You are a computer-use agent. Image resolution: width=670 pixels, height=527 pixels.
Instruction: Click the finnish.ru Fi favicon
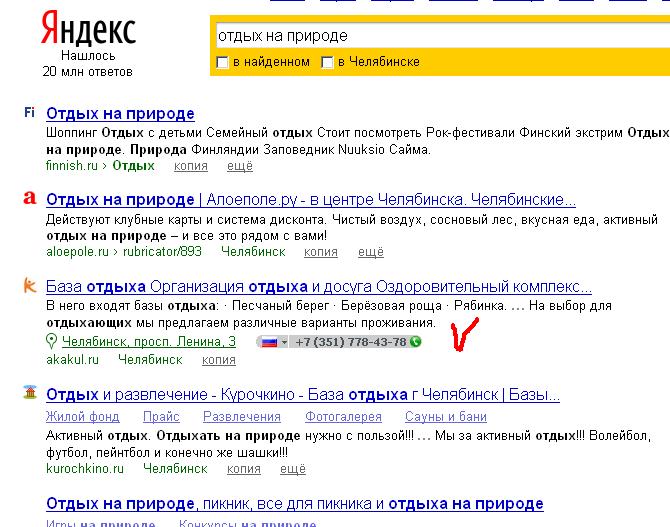[29, 113]
